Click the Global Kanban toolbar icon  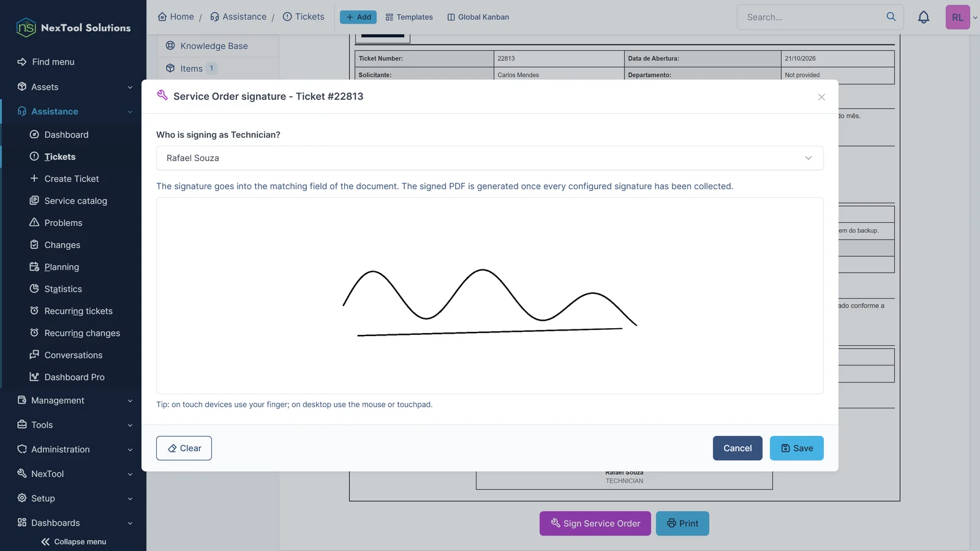[x=451, y=17]
